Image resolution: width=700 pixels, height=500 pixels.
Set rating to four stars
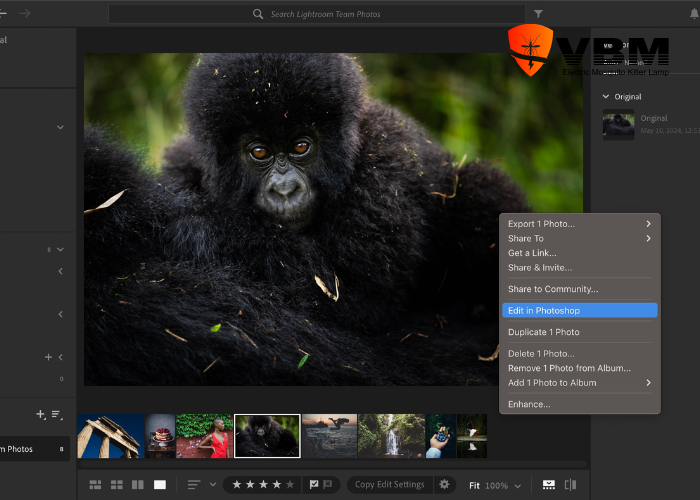(x=277, y=484)
